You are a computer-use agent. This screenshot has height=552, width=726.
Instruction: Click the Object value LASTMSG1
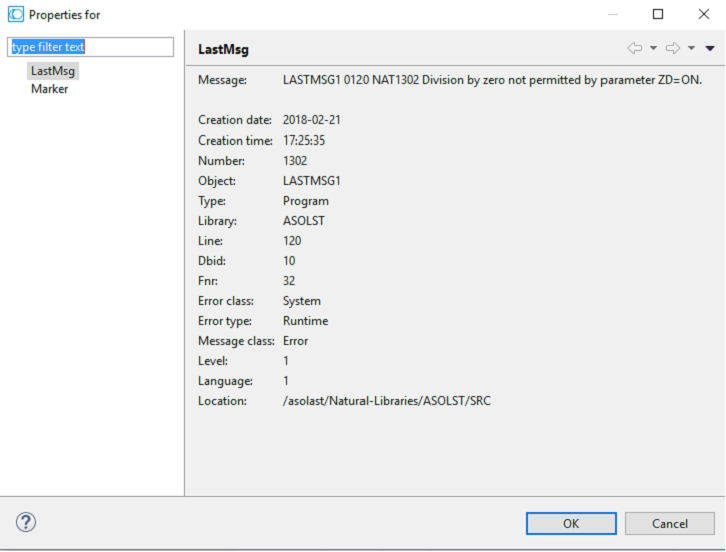coord(312,181)
